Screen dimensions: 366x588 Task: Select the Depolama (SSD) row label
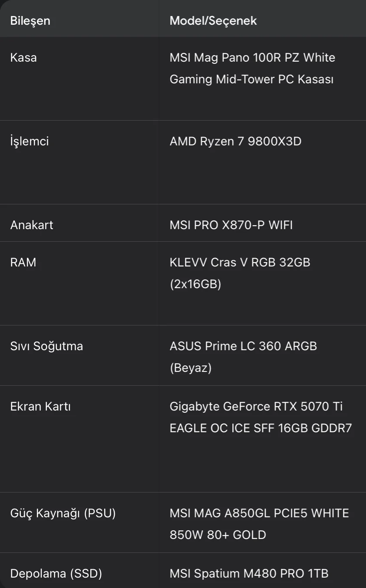tap(56, 573)
